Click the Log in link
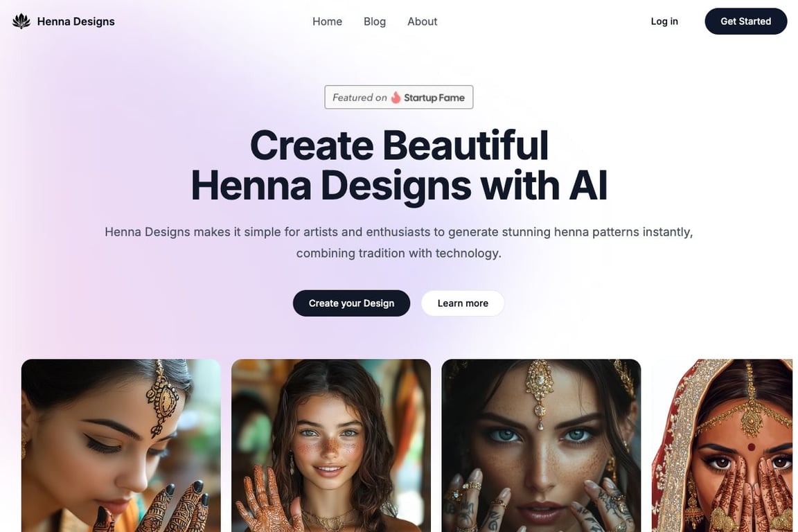 [x=664, y=21]
